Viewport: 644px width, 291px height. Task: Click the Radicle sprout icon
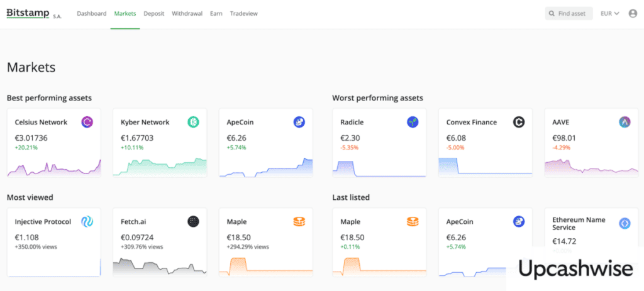pos(413,122)
